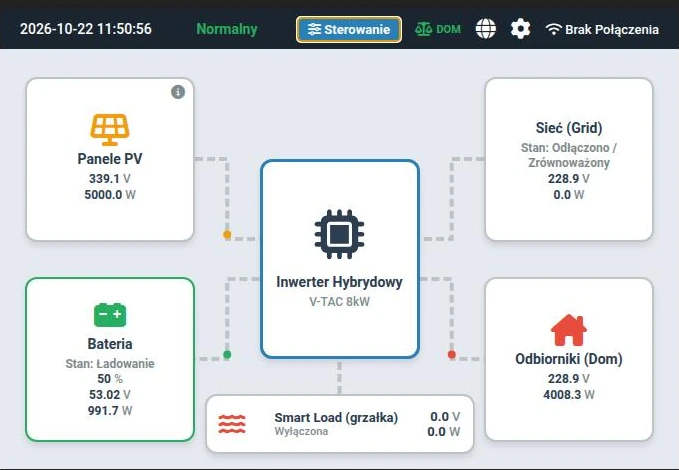This screenshot has height=470, width=679.
Task: Open language selection globe icon
Action: tap(485, 29)
